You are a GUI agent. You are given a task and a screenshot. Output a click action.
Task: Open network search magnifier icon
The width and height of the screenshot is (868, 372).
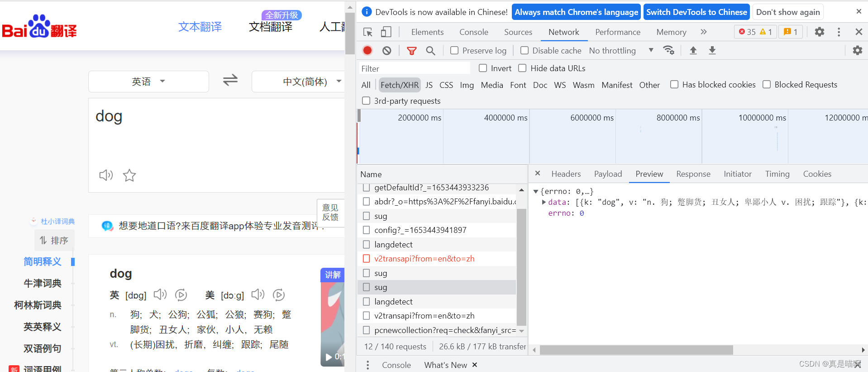430,50
